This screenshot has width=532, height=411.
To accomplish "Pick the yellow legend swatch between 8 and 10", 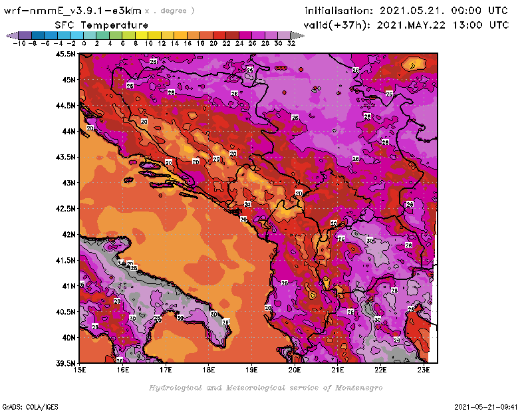I will click(x=142, y=35).
